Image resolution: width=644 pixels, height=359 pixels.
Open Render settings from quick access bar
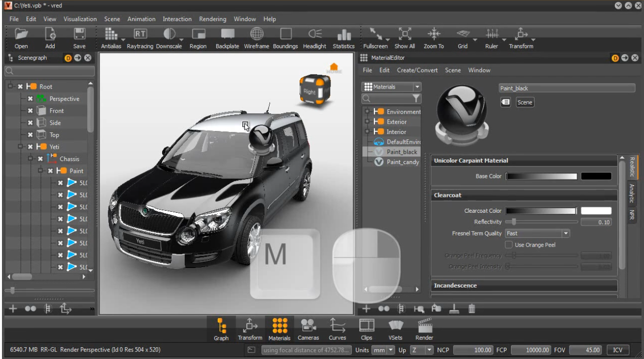click(424, 326)
